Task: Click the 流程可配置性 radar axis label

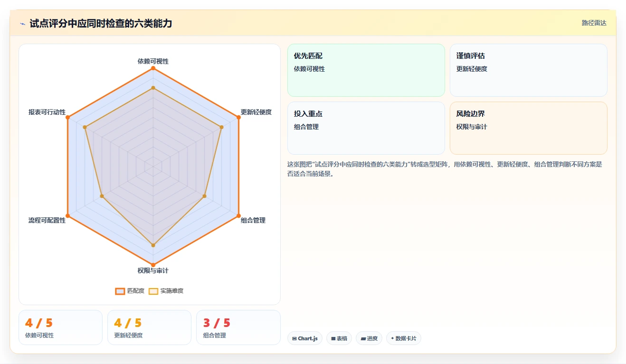Action: (x=47, y=220)
